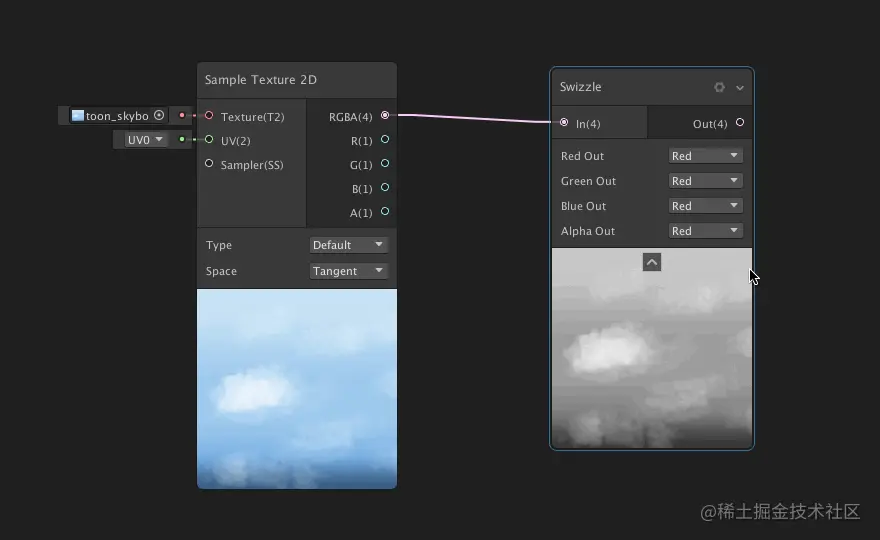Collapse the Swizzle preview with up chevron

(x=652, y=262)
